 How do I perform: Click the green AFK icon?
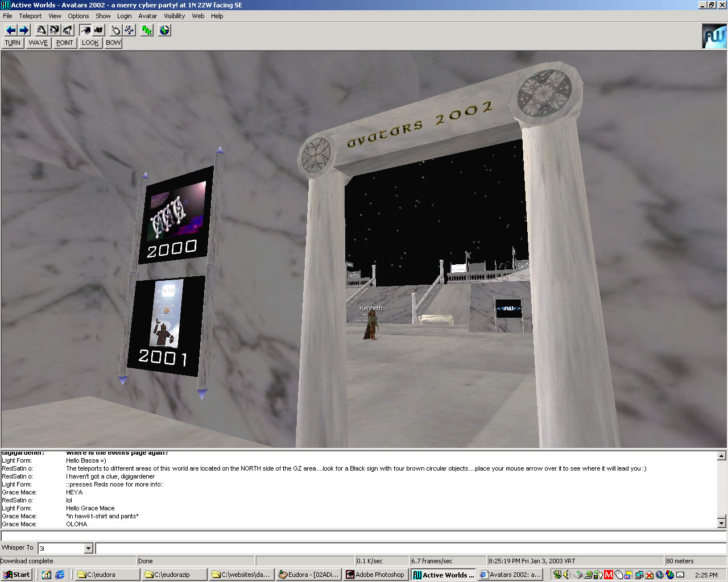147,30
